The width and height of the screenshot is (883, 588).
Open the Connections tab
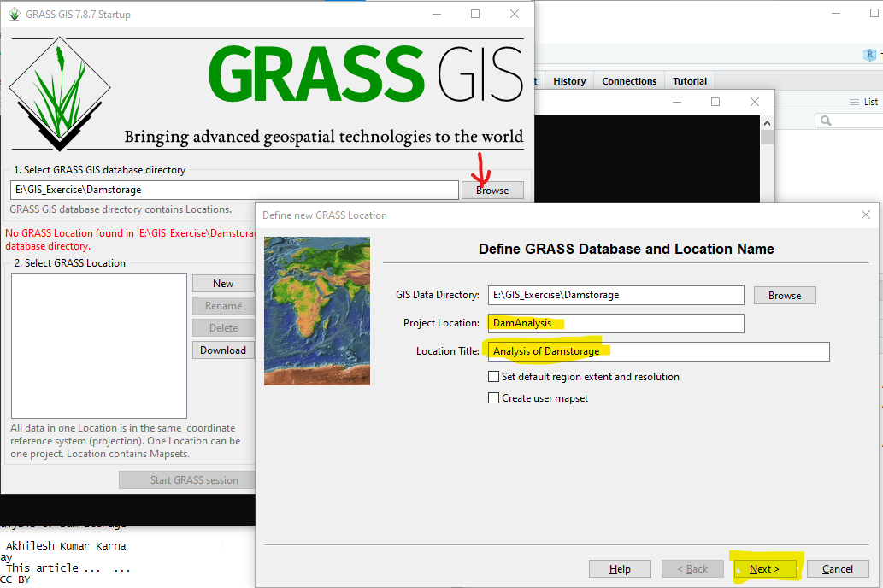click(x=629, y=81)
